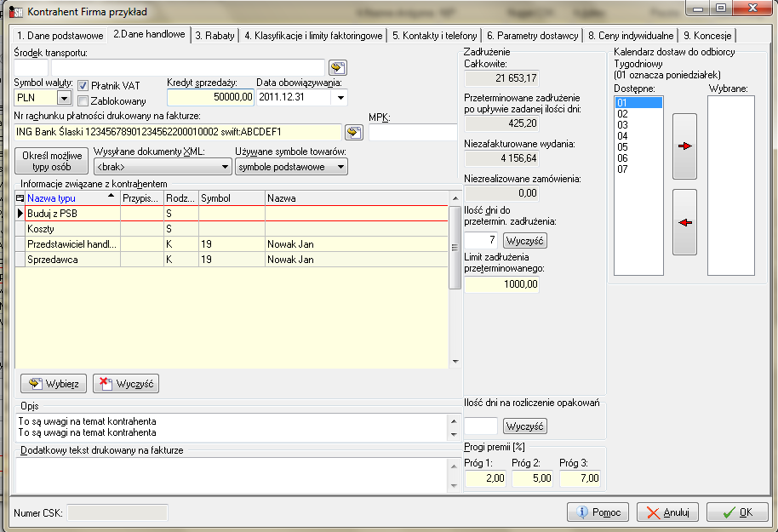Screen dimensions: 778x532
Task: Click the Próg 2 value field
Action: [x=532, y=478]
